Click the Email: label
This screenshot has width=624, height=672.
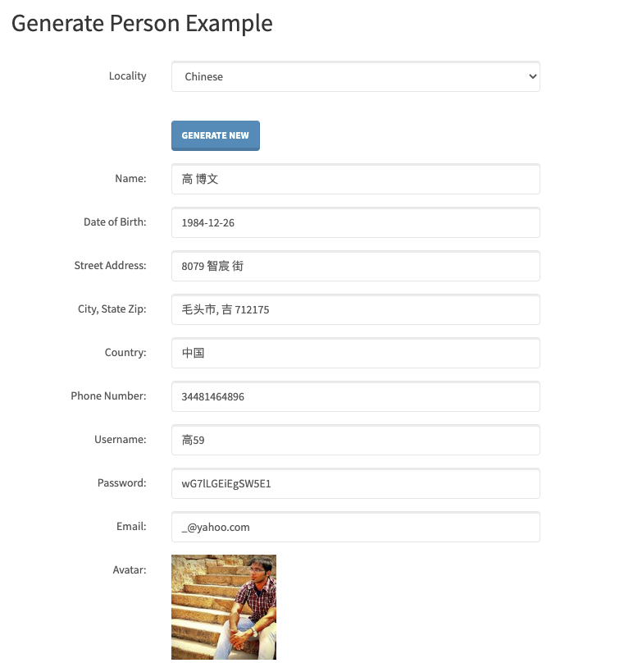click(x=131, y=526)
